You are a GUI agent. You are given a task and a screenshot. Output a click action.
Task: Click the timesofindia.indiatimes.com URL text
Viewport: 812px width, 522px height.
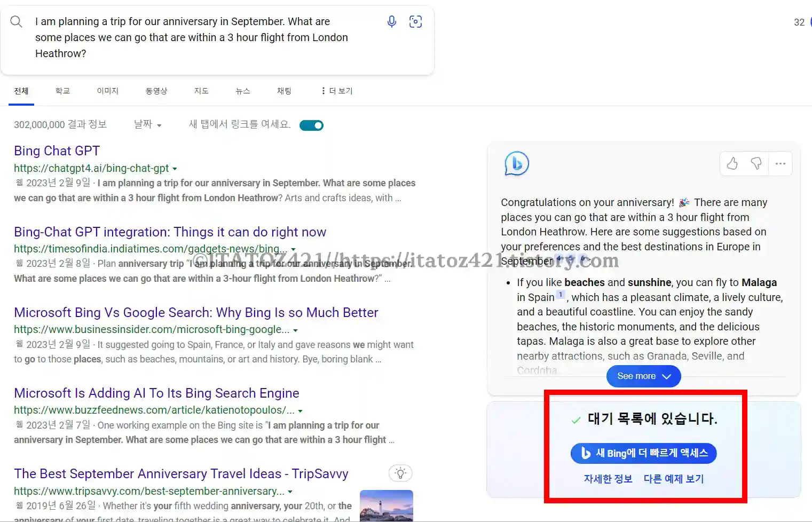pyautogui.click(x=151, y=249)
